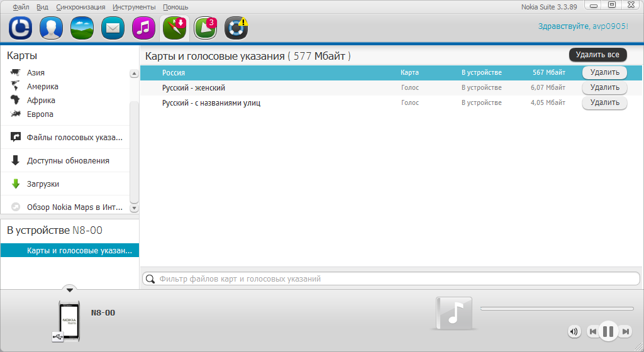Open the Nokia Suite home icon
The width and height of the screenshot is (644, 352).
pyautogui.click(x=20, y=28)
